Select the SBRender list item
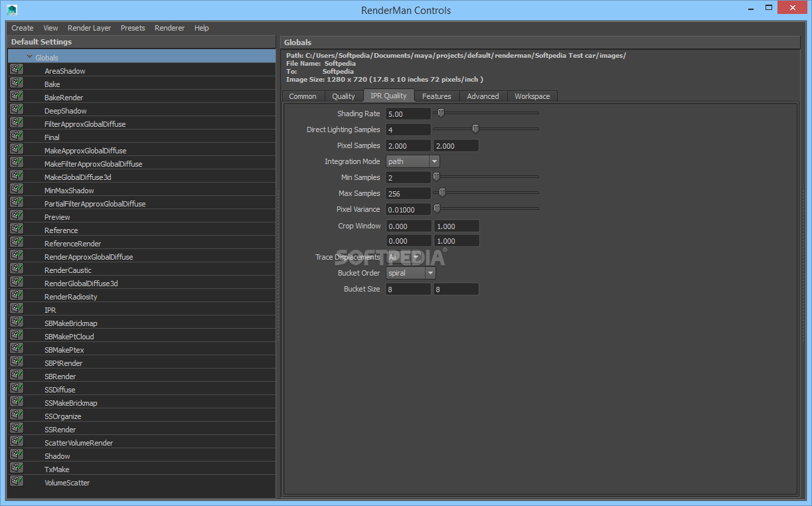The image size is (812, 506). tap(142, 376)
